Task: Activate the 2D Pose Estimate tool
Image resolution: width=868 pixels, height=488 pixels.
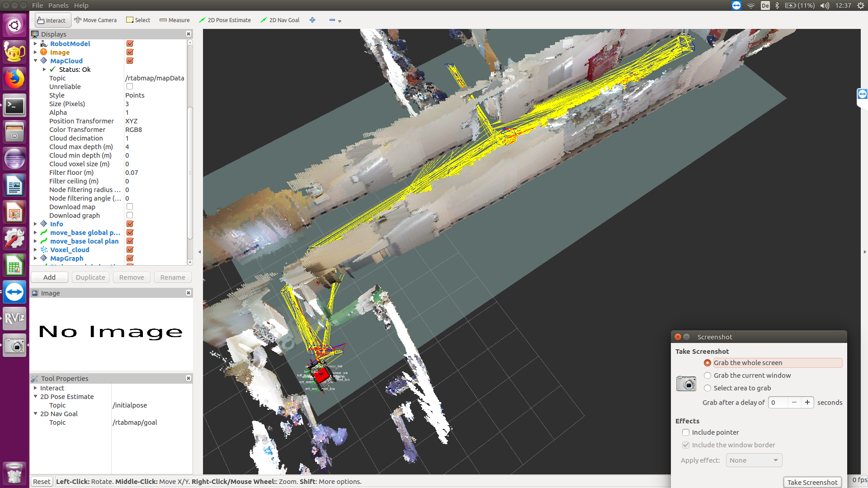Action: [225, 20]
